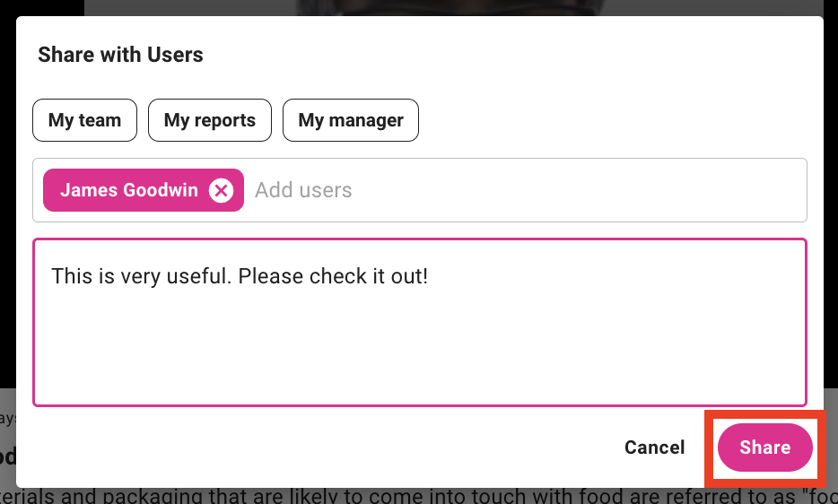Screen dimensions: 838x504
Task: Remove James Goodwin using the X icon
Action: point(221,190)
